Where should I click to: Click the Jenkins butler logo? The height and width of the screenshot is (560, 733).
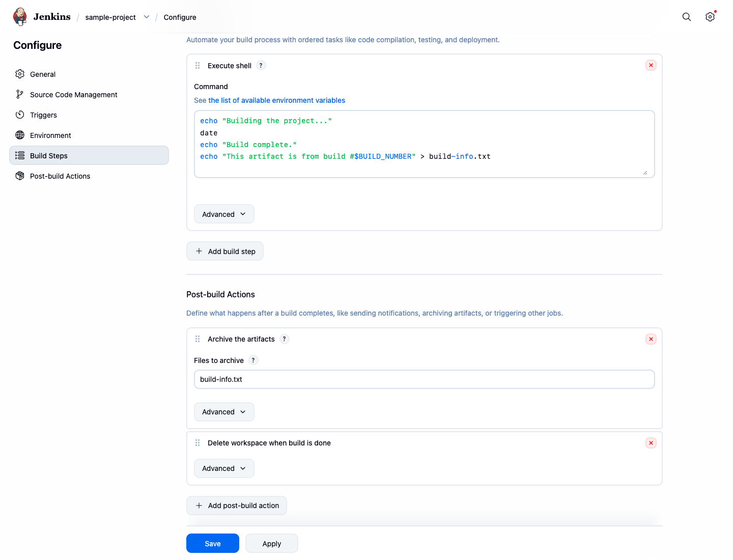(x=20, y=17)
